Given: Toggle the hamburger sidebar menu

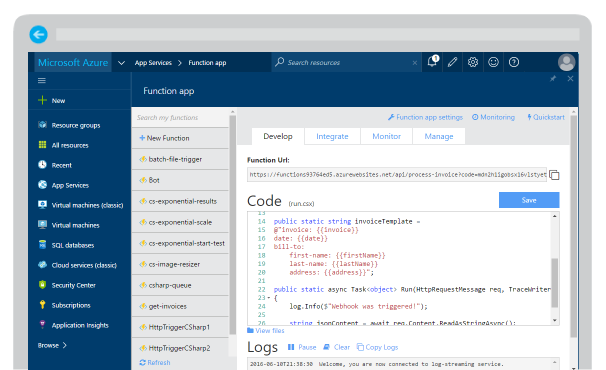Looking at the screenshot, I should (x=42, y=80).
